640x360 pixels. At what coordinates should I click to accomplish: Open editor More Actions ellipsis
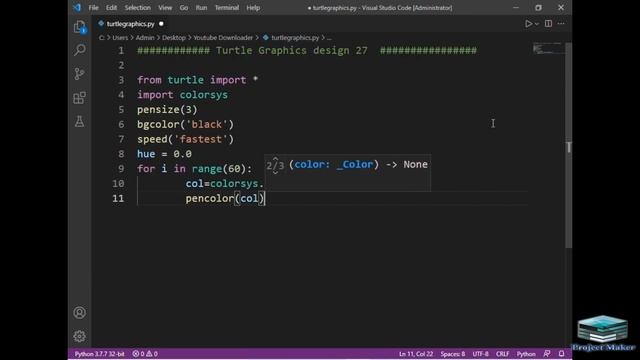click(561, 24)
